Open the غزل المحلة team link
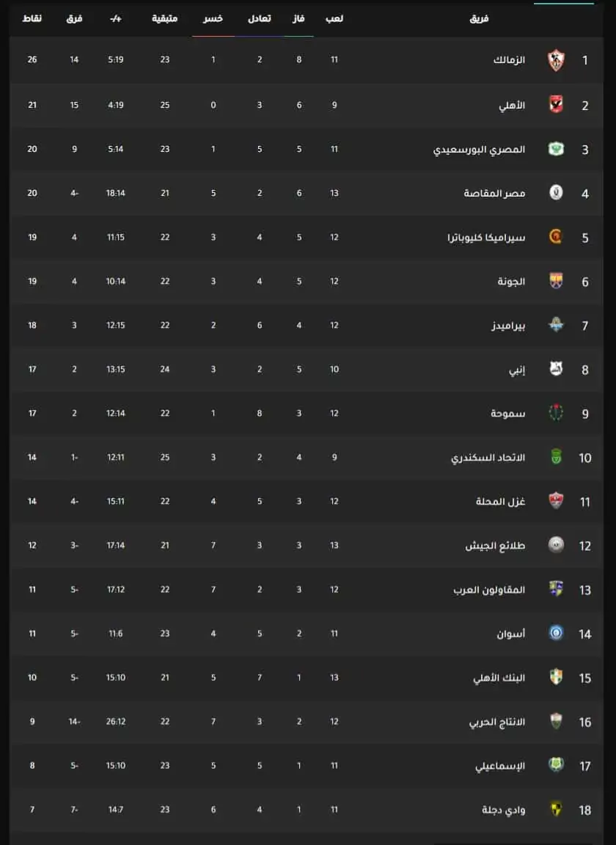616x845 pixels. click(x=500, y=501)
